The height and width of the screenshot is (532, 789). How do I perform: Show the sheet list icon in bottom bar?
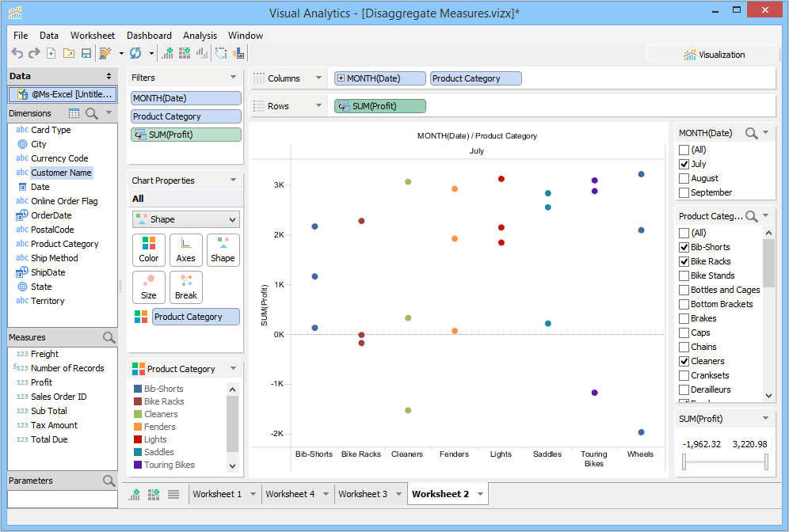173,494
